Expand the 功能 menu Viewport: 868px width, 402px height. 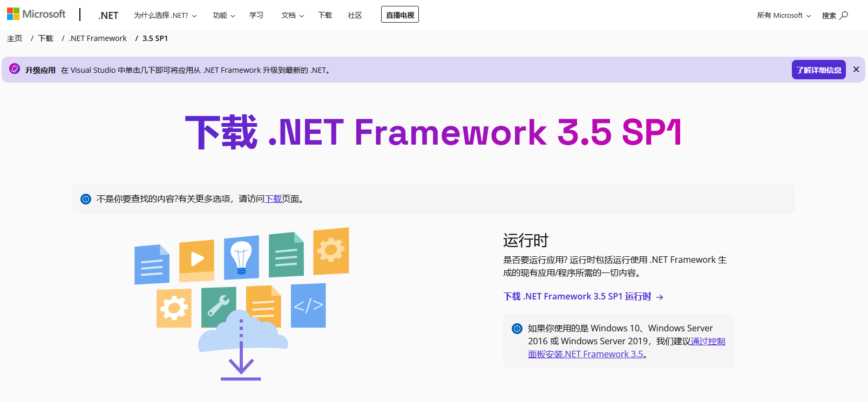pos(224,16)
